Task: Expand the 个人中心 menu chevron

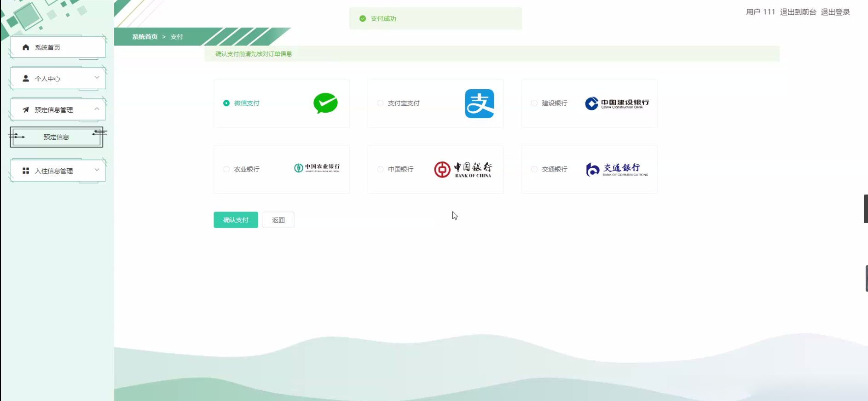Action: (x=97, y=78)
